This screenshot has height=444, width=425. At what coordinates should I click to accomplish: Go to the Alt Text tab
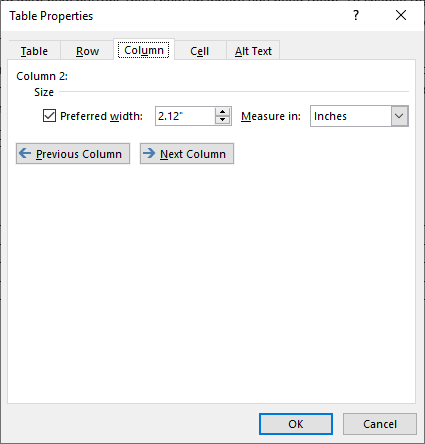click(253, 51)
